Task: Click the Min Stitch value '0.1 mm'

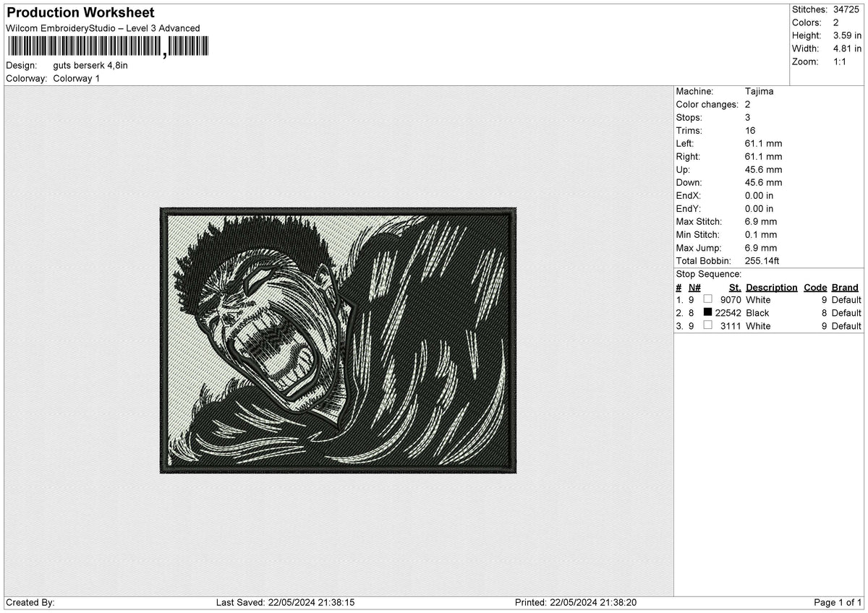Action: 761,234
